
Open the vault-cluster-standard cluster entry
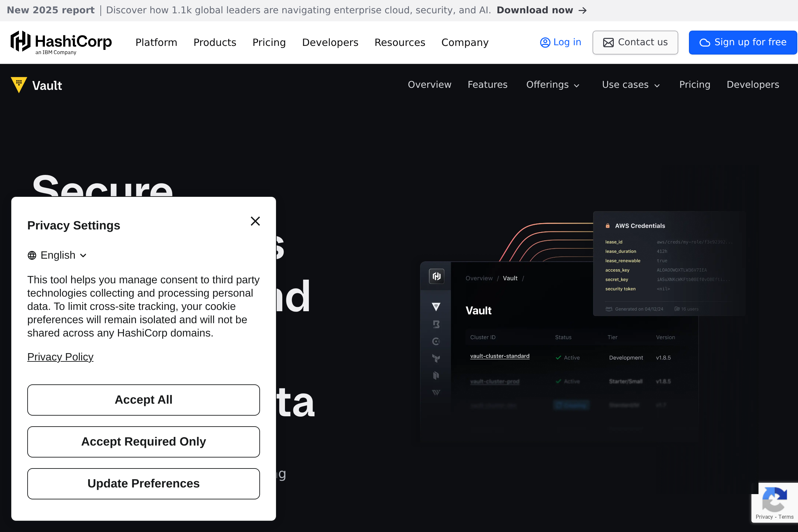pos(499,356)
